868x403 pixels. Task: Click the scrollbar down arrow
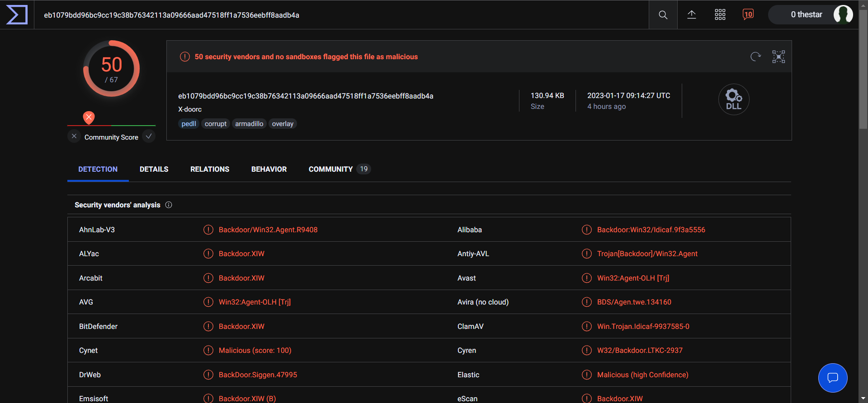[863, 398]
